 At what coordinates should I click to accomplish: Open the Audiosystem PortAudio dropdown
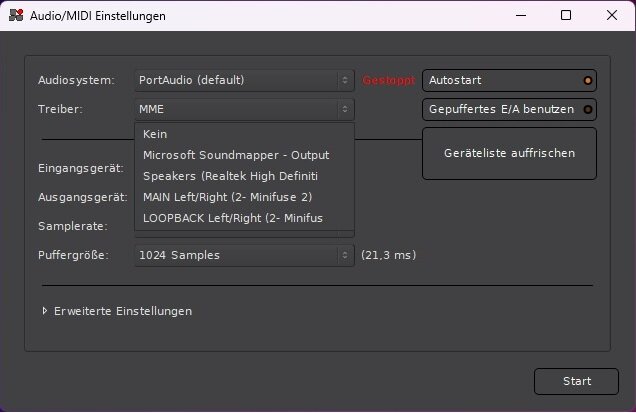(245, 80)
